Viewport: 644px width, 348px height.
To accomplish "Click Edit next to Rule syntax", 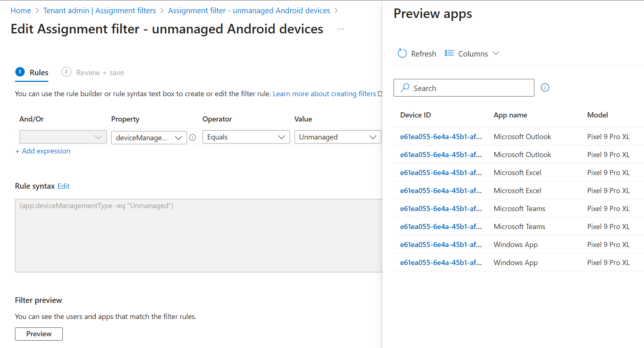I will 63,186.
